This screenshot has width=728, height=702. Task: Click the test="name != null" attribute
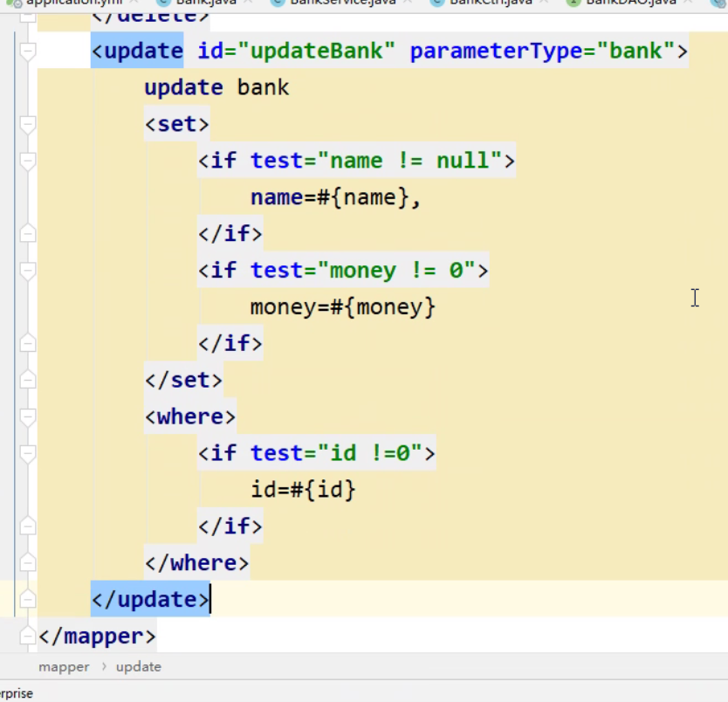(x=376, y=161)
